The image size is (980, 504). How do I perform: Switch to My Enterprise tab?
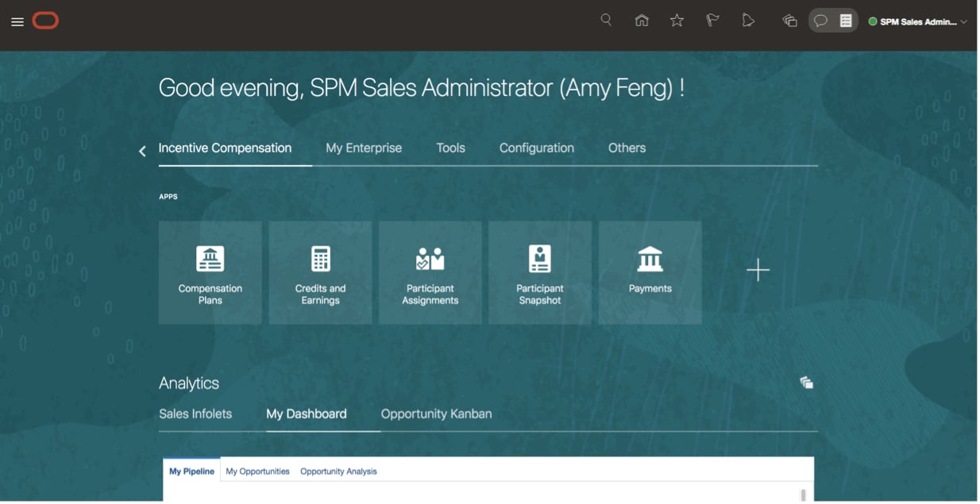coord(364,148)
